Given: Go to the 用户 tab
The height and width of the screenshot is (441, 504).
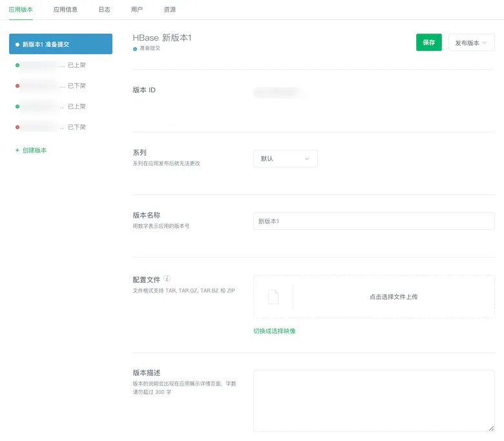Looking at the screenshot, I should [x=137, y=10].
